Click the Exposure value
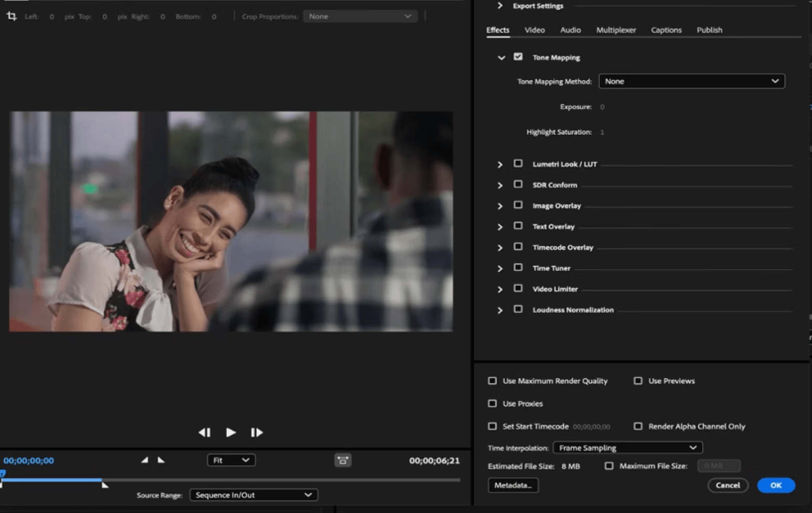Viewport: 812px width, 513px height. coord(602,107)
